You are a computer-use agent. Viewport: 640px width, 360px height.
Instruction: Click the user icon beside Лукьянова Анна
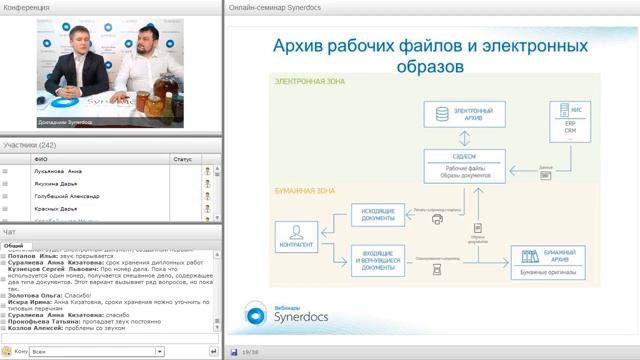207,171
